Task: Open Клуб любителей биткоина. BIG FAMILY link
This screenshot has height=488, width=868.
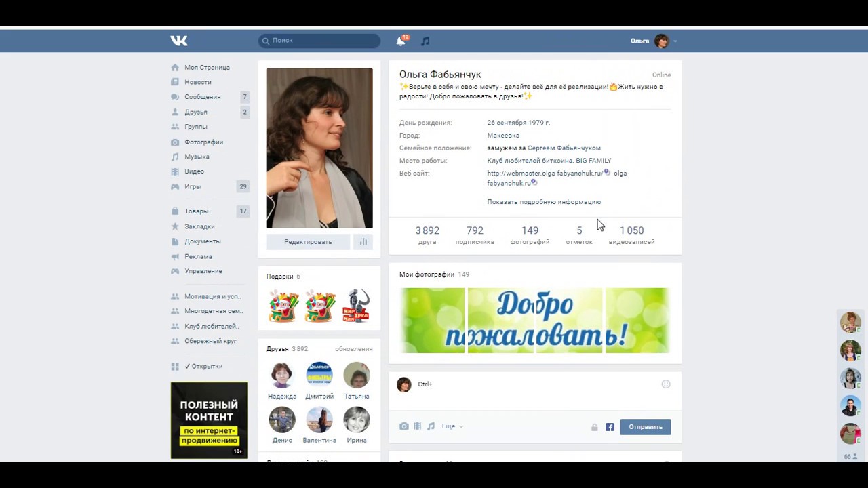Action: click(x=549, y=161)
